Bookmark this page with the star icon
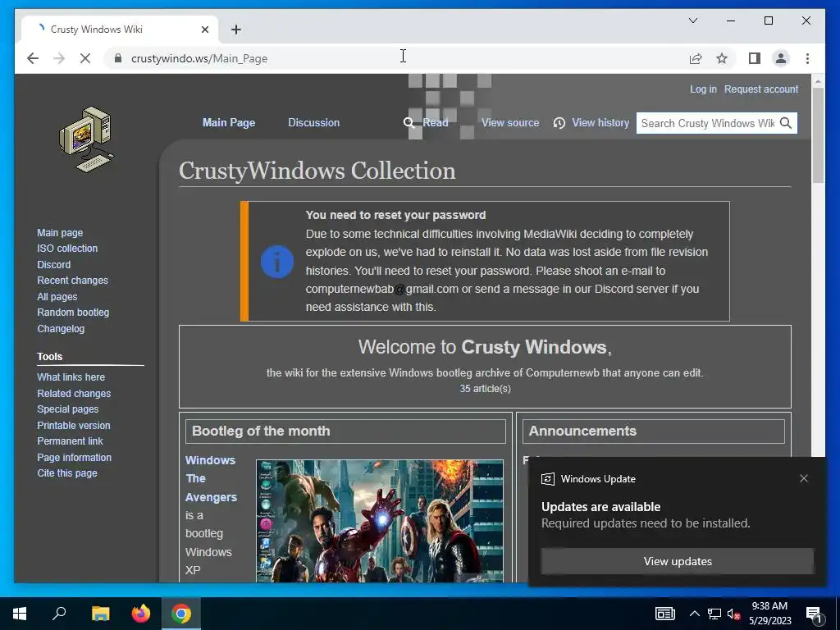This screenshot has width=840, height=630. click(722, 58)
